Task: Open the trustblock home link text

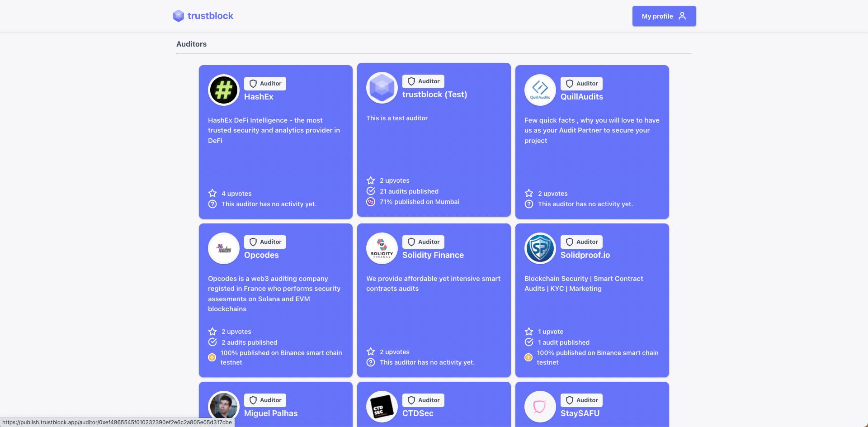Action: coord(210,16)
